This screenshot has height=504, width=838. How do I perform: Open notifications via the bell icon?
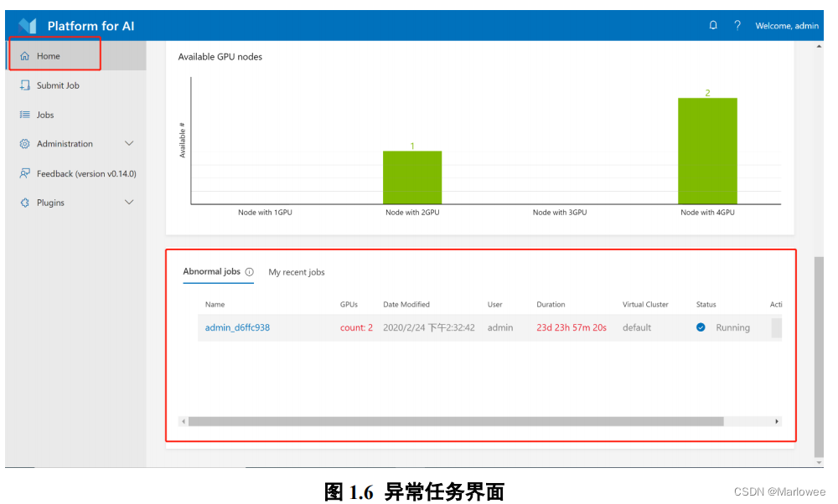713,25
